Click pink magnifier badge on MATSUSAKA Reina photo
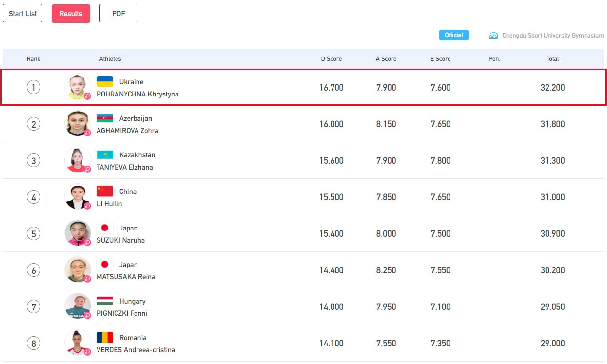 [x=88, y=279]
